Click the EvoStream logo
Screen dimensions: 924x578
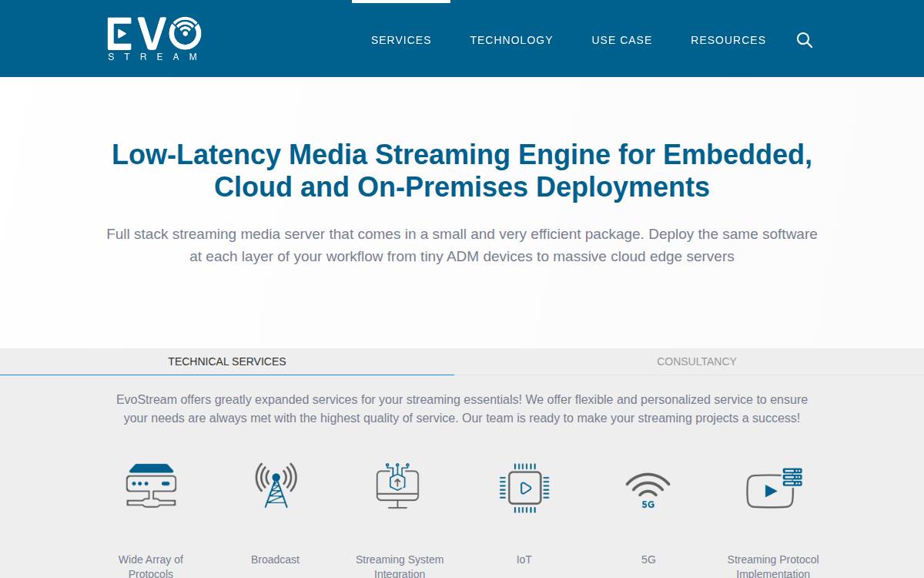(x=154, y=39)
